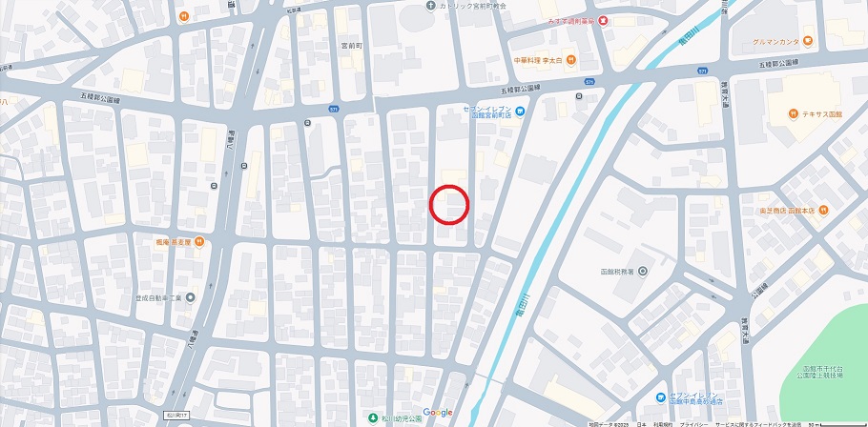The image size is (868, 427).
Task: Open the セブン-イレブン 函館宮前町店 store pin
Action: pos(520,112)
